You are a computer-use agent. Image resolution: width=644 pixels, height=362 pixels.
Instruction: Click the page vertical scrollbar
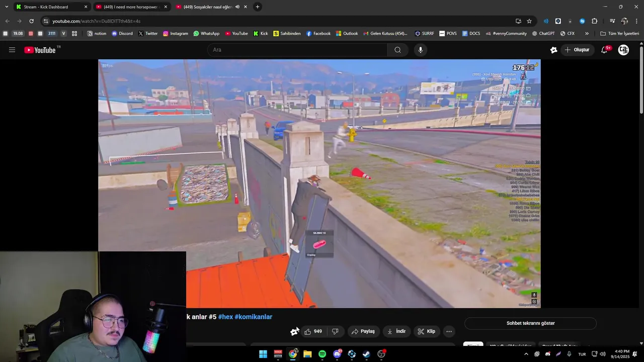pos(641,80)
